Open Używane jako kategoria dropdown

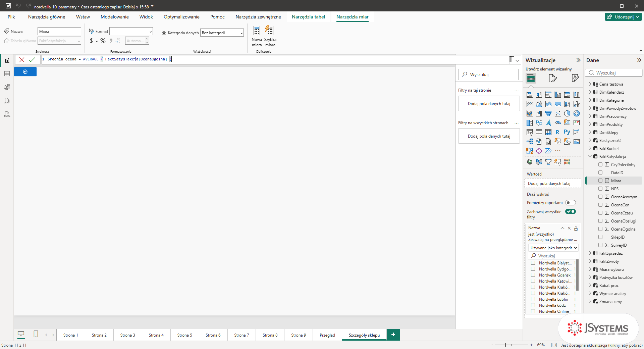pyautogui.click(x=553, y=248)
